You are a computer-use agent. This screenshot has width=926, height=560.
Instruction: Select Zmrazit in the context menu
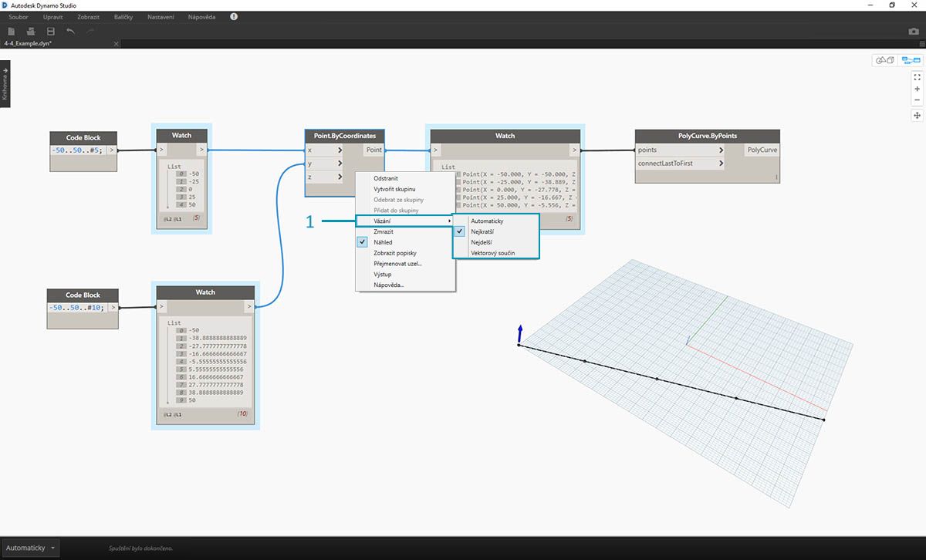405,231
